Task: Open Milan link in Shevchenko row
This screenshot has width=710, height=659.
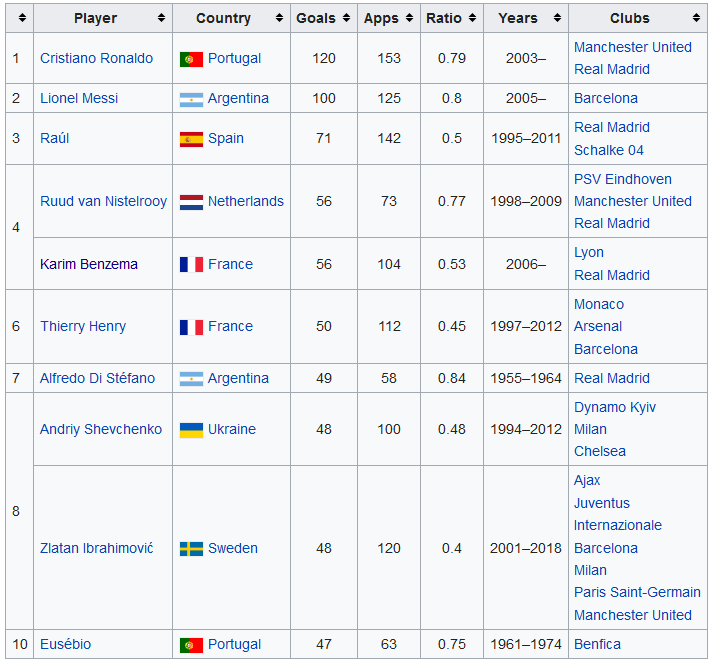Action: tap(590, 429)
